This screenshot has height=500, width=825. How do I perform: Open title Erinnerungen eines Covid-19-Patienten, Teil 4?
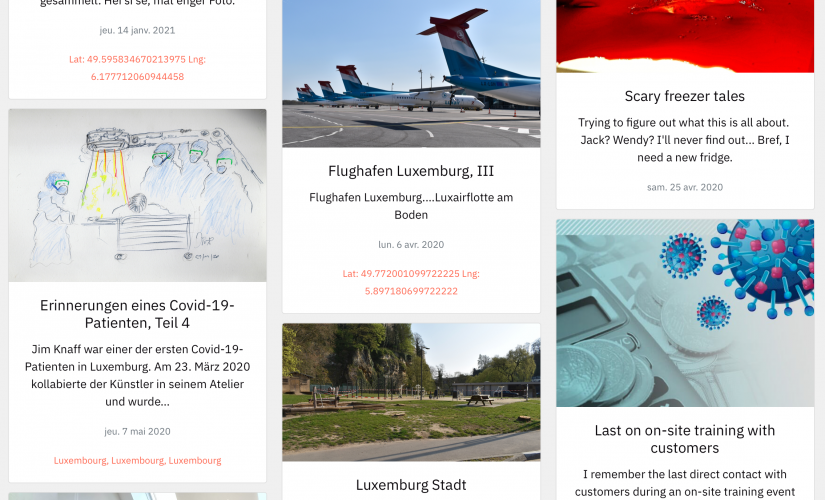click(x=137, y=314)
